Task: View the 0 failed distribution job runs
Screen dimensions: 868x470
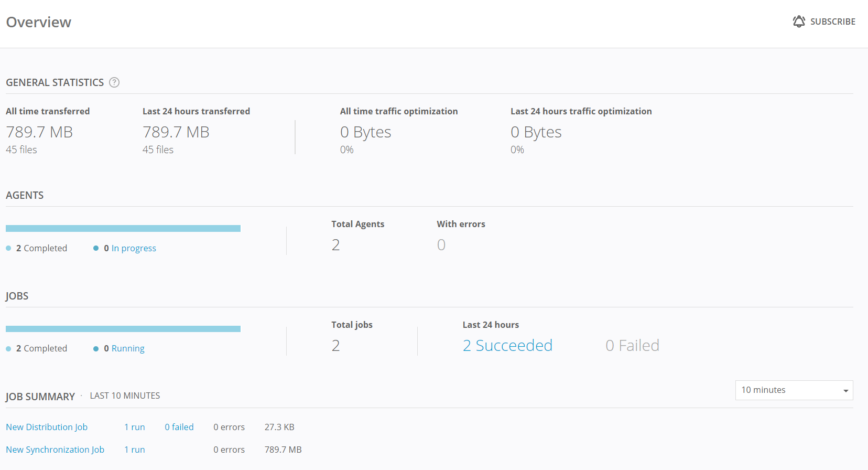Action: point(179,427)
